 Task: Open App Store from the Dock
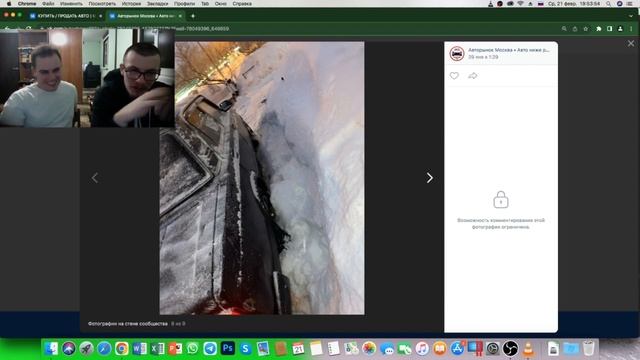(x=457, y=349)
